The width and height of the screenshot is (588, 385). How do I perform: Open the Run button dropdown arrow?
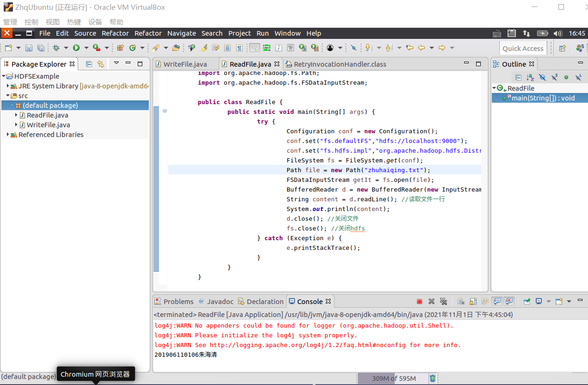(x=86, y=48)
